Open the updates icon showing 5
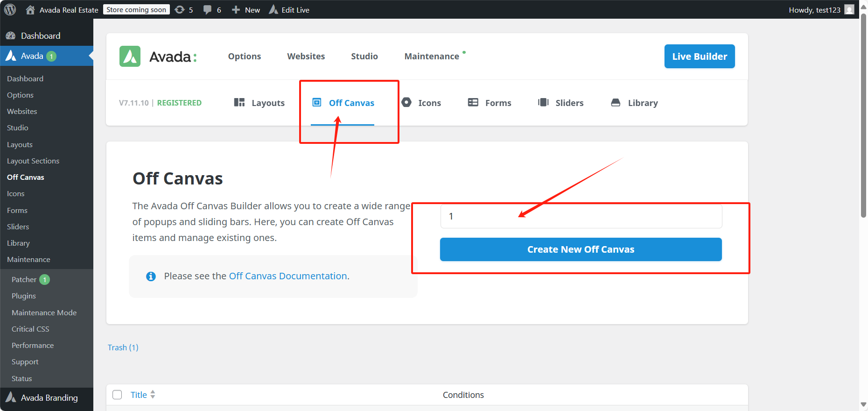This screenshot has width=868, height=411. [x=180, y=10]
